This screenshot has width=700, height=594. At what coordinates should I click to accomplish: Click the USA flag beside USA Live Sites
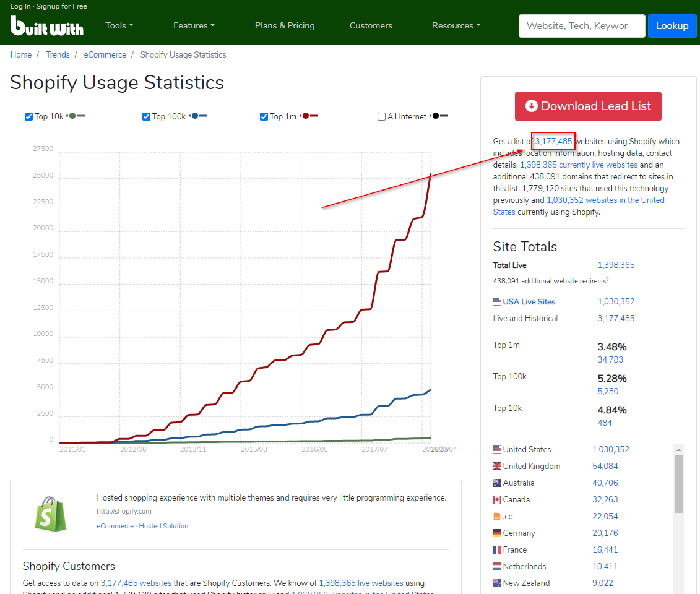pos(497,302)
